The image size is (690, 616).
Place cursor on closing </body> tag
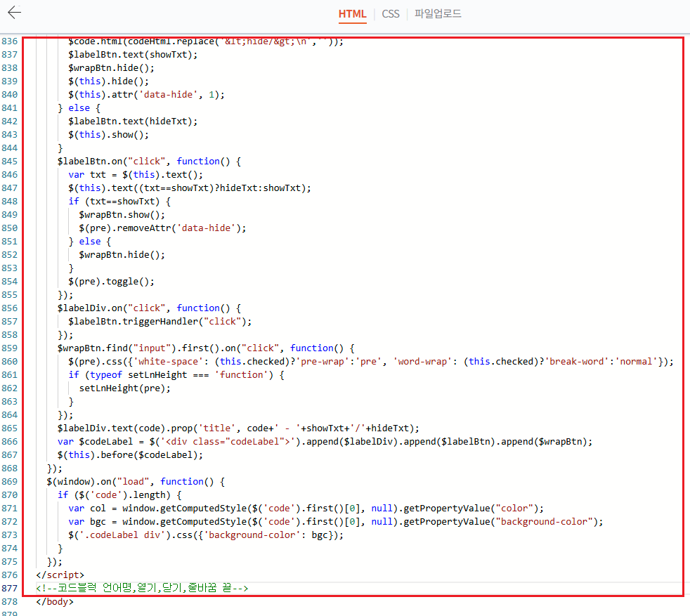(55, 601)
